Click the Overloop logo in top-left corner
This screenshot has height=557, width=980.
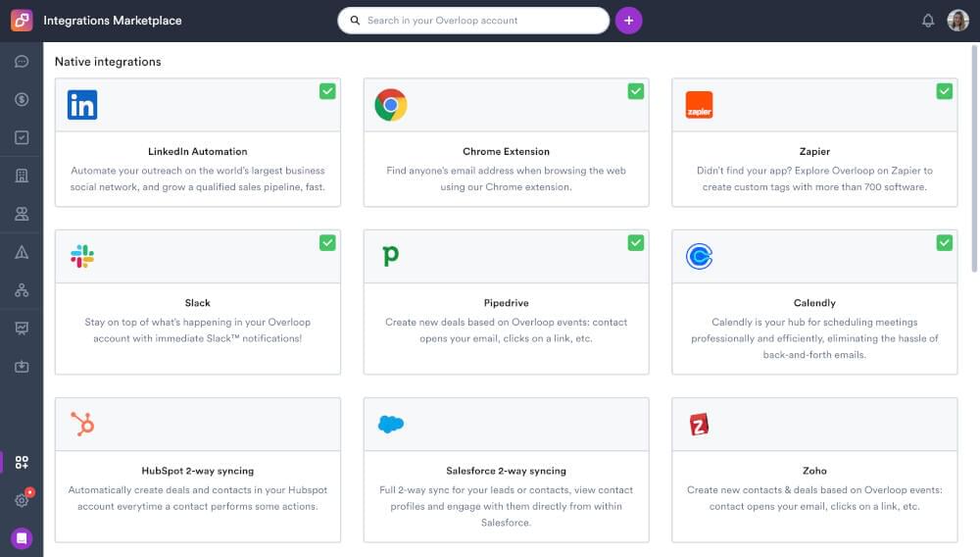(22, 21)
